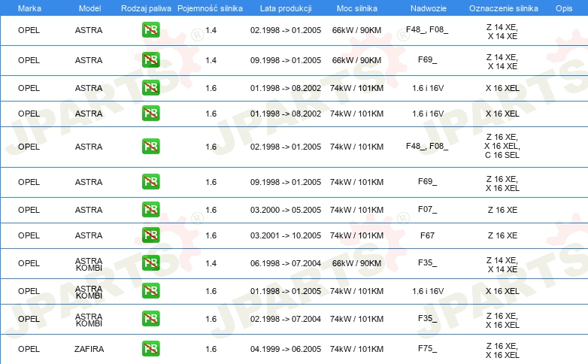Select the production dates 02.1998 -> 07.2004
The width and height of the screenshot is (588, 364).
coord(286,319)
